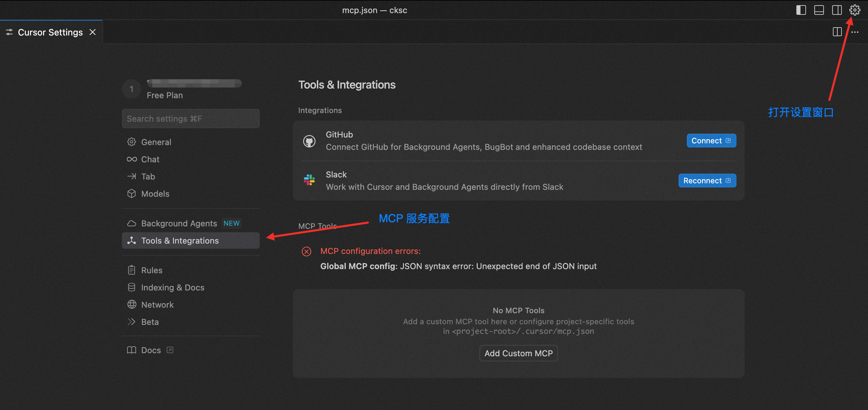Open the editor more actions ellipsis menu
The height and width of the screenshot is (410, 868).
pyautogui.click(x=855, y=32)
